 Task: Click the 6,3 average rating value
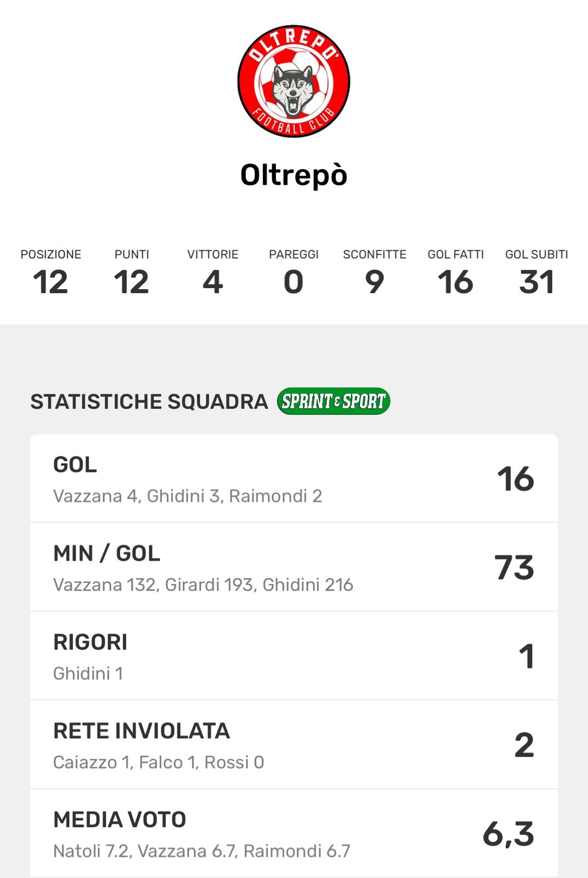tap(508, 834)
